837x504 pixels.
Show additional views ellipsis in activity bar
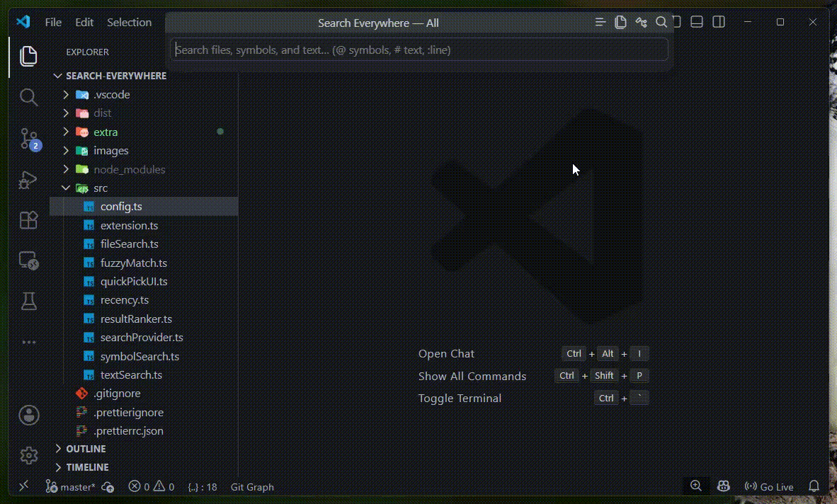(x=29, y=342)
